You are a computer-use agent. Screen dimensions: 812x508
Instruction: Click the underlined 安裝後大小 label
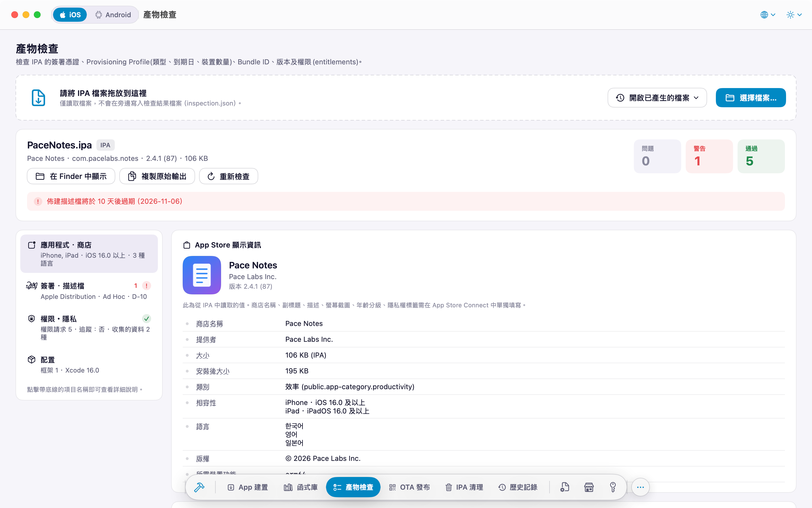click(x=213, y=371)
